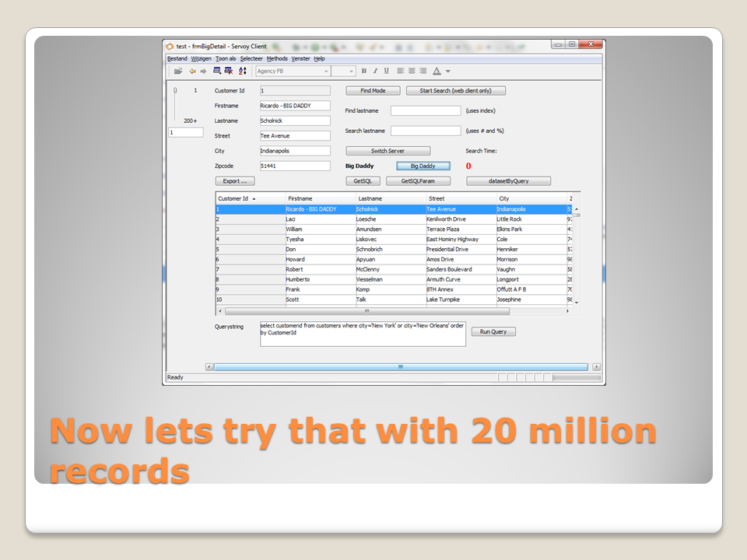Click the open folder toolbar icon

(178, 71)
